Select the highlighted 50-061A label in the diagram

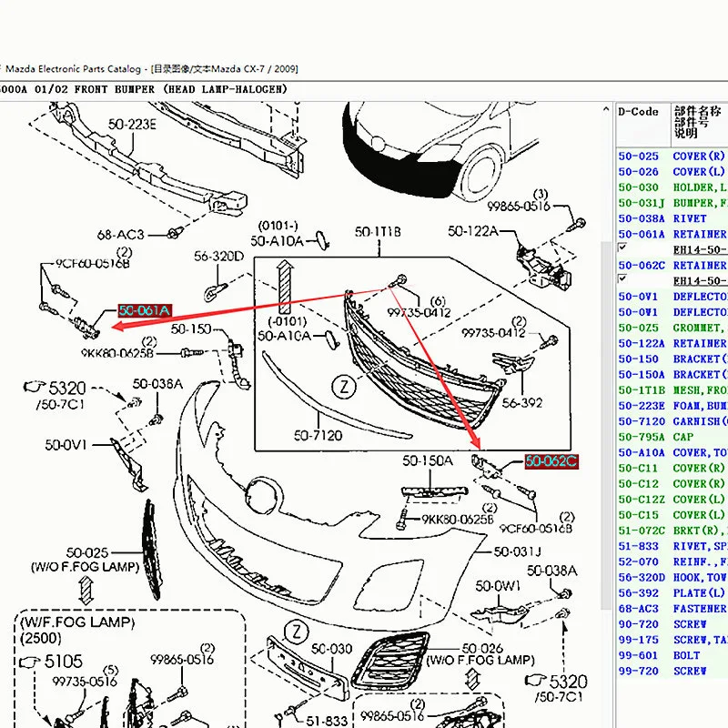coord(144,311)
